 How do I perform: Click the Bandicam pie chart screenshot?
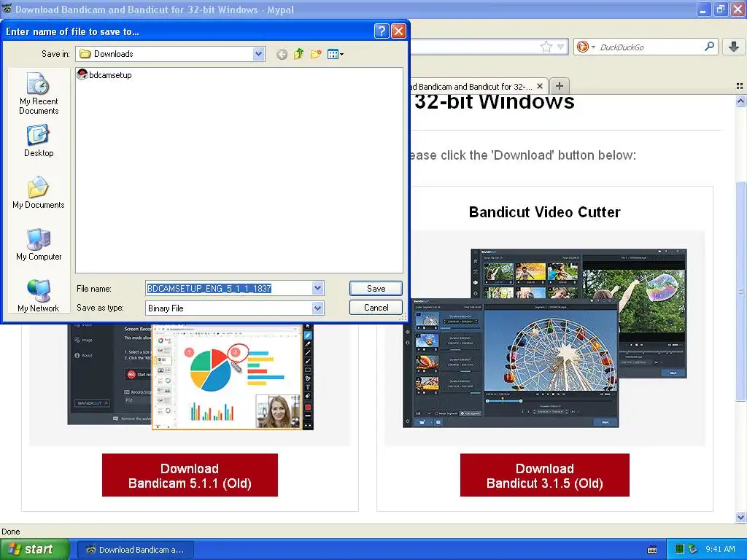pos(190,377)
